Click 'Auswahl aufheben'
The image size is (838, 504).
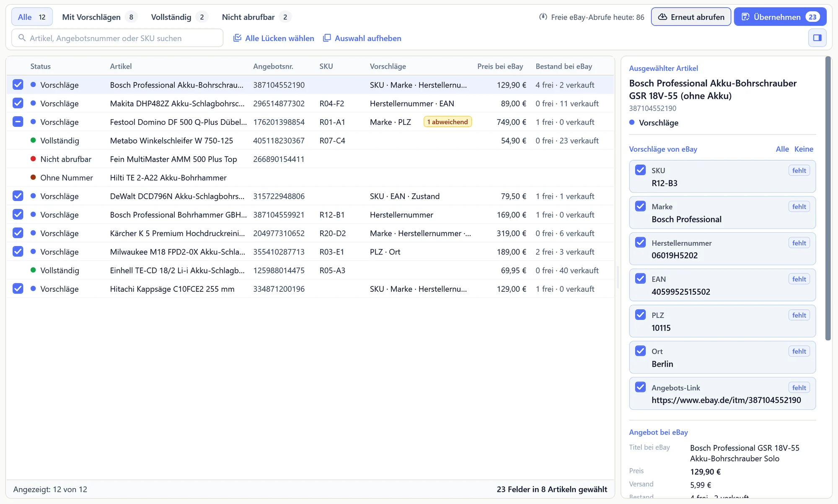[362, 38]
